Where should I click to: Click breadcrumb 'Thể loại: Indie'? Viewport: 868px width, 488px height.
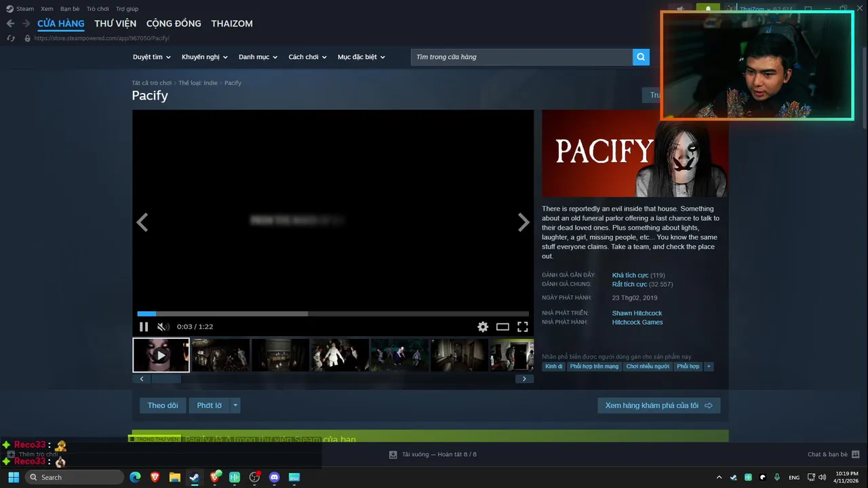click(x=198, y=83)
